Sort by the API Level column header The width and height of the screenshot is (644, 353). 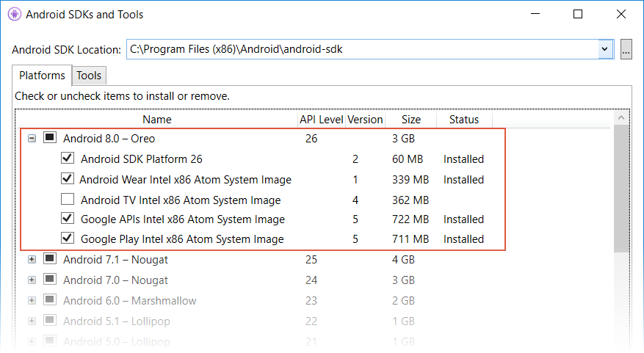tap(321, 120)
